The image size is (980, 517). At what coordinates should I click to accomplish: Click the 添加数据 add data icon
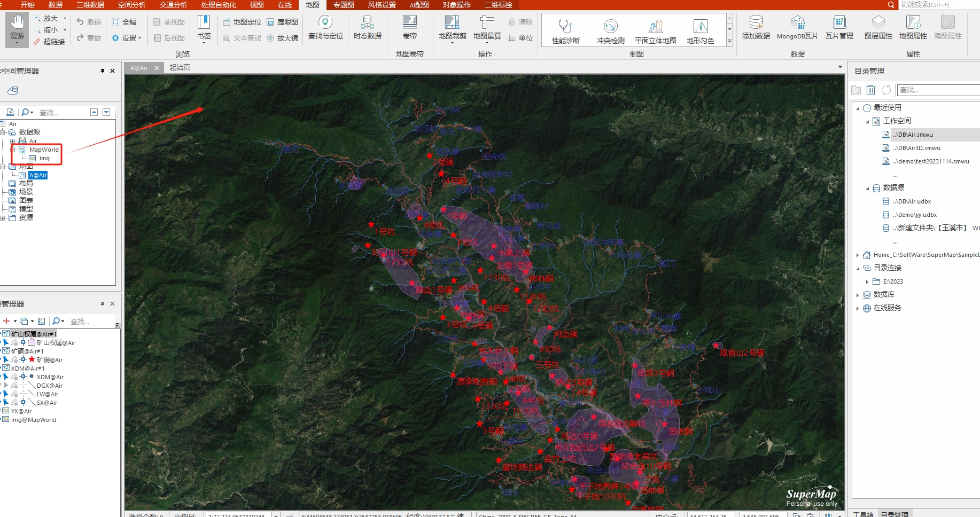pos(756,28)
